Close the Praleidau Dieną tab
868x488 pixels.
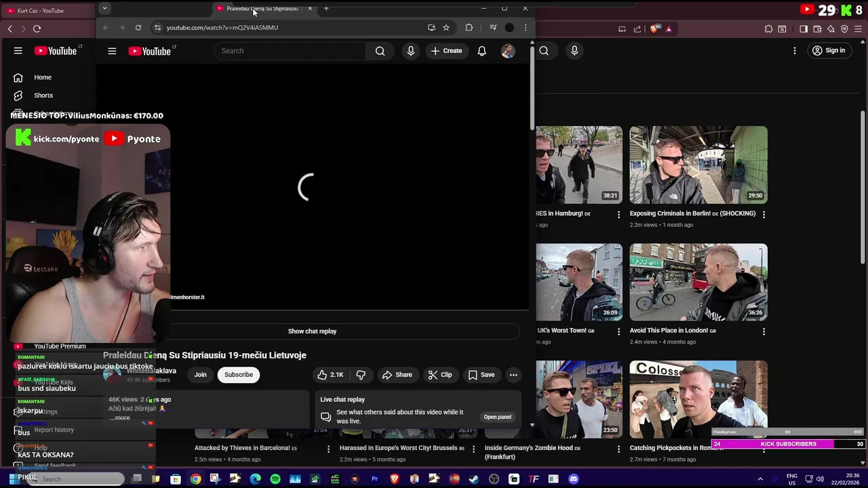[x=310, y=8]
